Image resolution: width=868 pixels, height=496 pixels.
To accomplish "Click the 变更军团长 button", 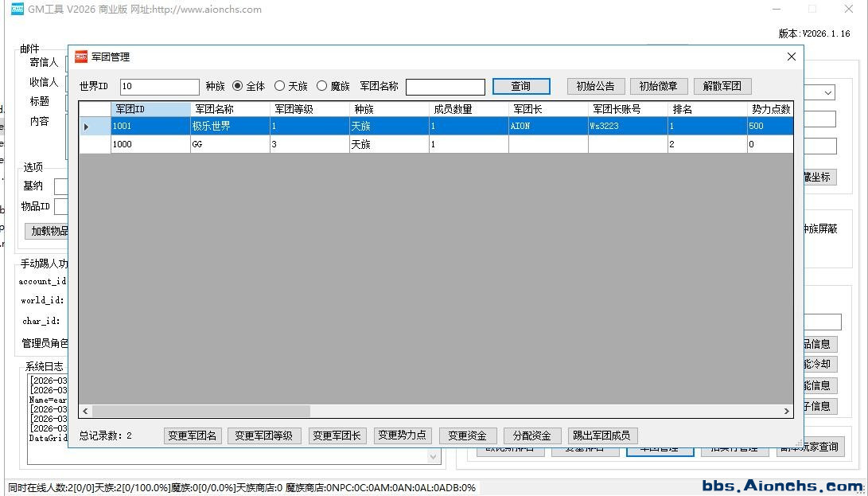I will point(337,435).
